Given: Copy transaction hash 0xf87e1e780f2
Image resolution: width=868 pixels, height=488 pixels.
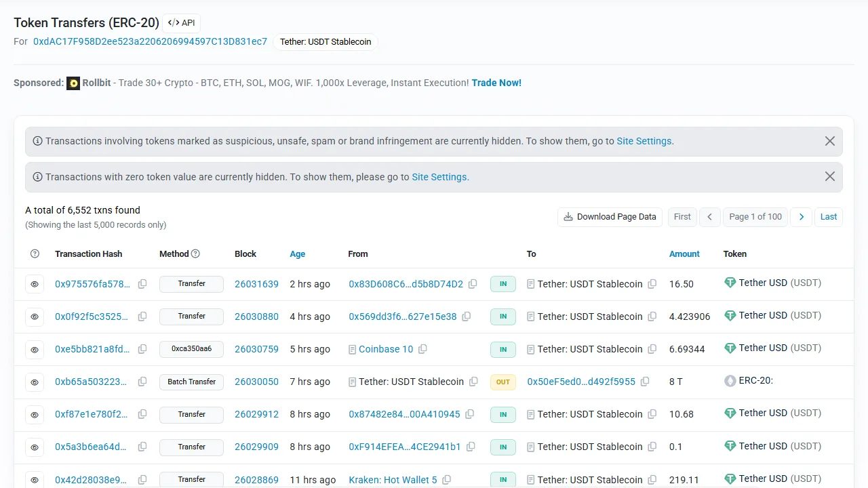Looking at the screenshot, I should tap(142, 414).
